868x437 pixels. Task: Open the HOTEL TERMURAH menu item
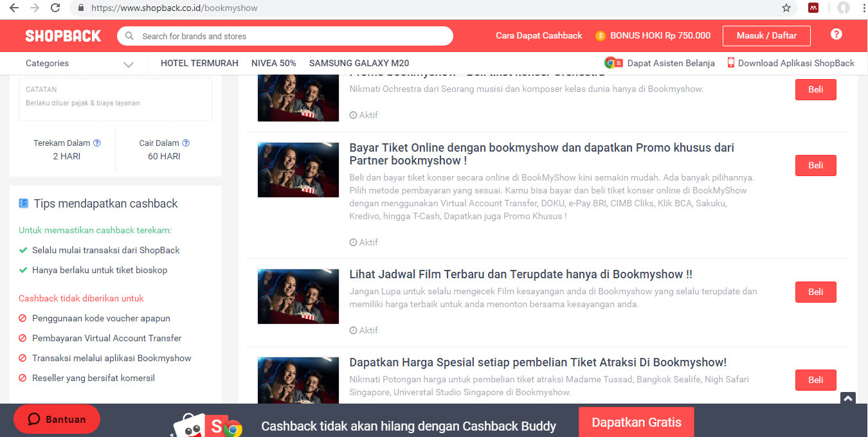tap(199, 63)
